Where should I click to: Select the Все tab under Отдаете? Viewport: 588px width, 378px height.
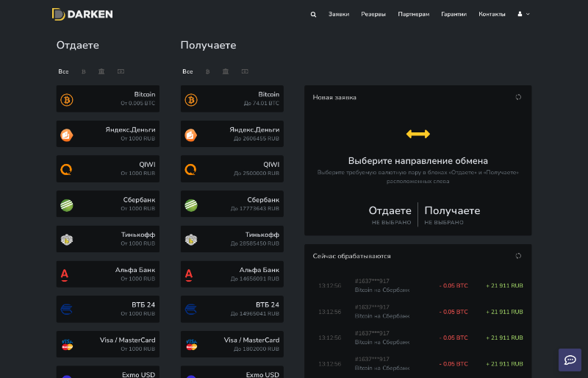point(64,71)
